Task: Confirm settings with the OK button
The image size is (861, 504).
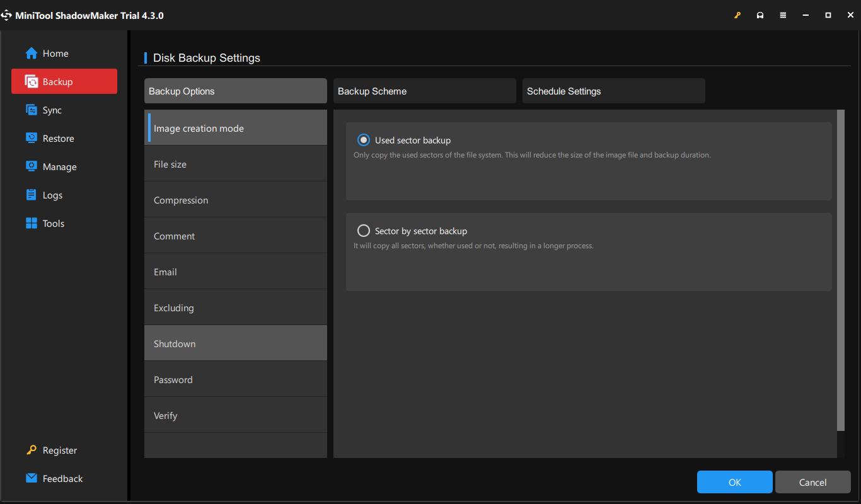Action: [x=734, y=481]
